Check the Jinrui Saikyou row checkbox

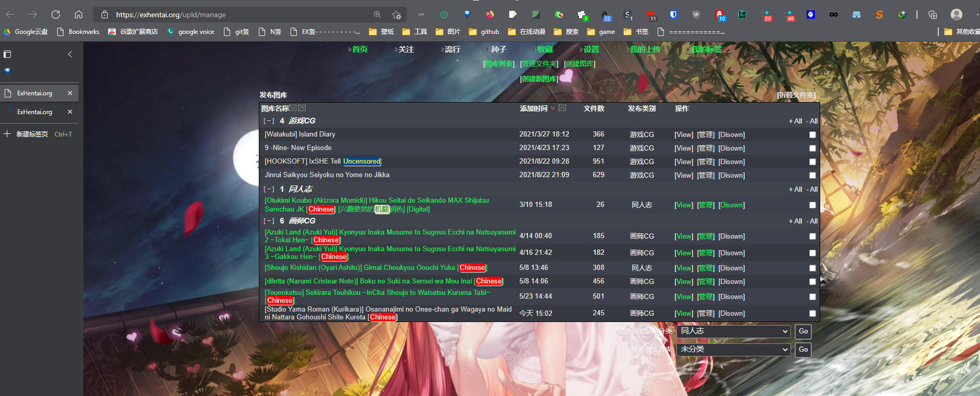(812, 175)
